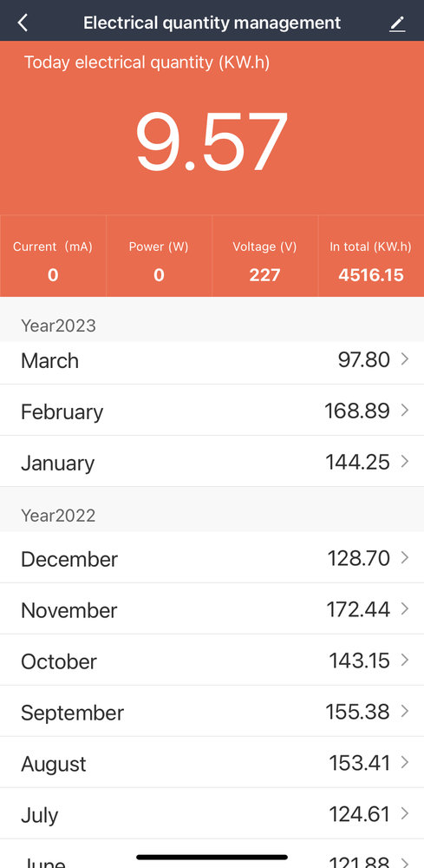Screen dimensions: 424x868
Task: Expand February chevron arrow
Action: (405, 411)
